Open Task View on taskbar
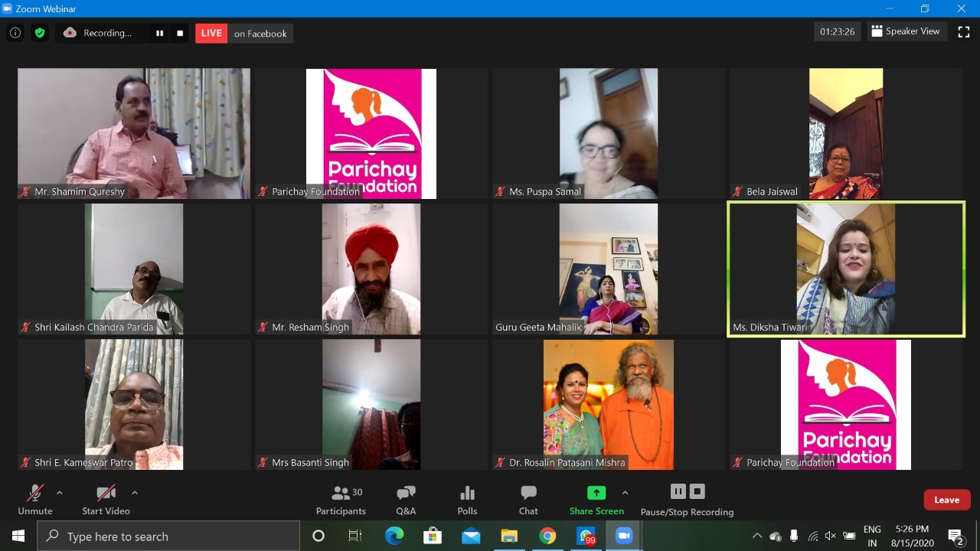 tap(355, 536)
